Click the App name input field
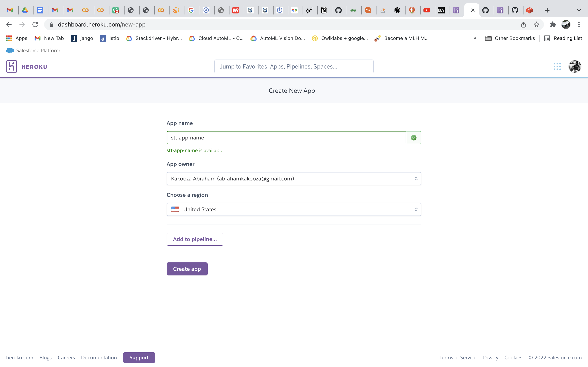Screen dimensions: 588x367 click(286, 137)
